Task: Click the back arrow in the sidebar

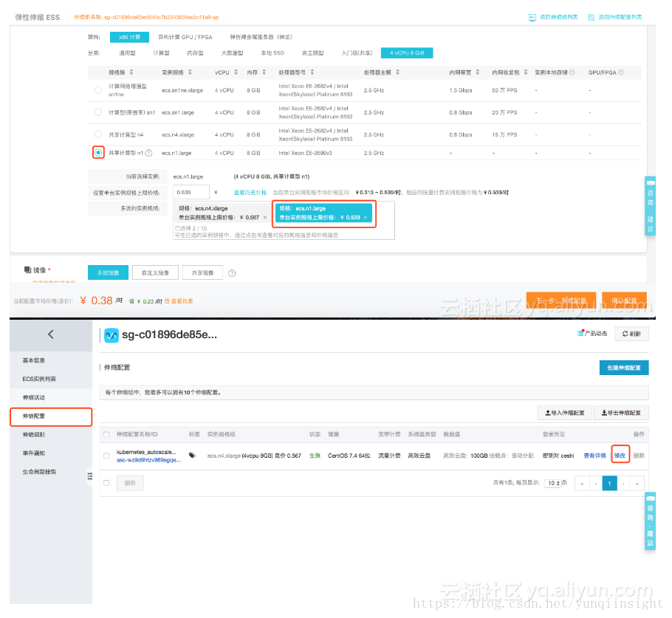Action: point(50,334)
